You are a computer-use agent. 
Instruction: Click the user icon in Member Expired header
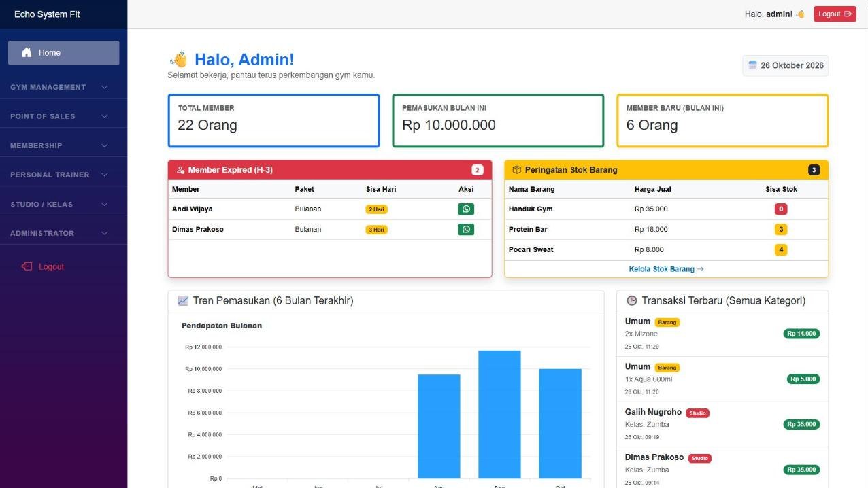pyautogui.click(x=180, y=170)
